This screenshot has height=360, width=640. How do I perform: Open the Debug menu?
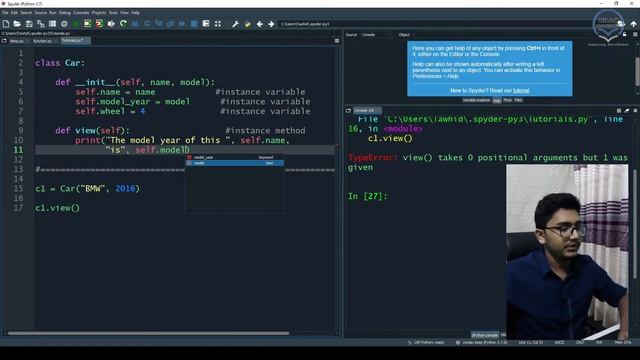(64, 13)
